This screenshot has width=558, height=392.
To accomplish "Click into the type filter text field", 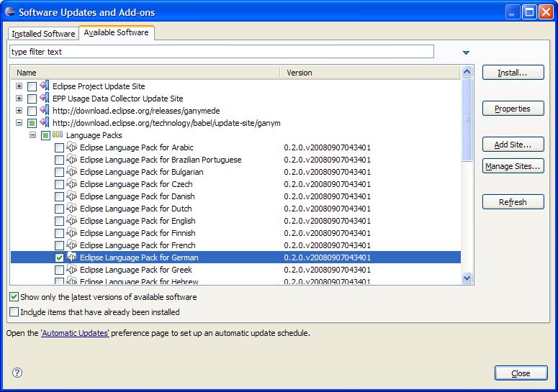I will [222, 52].
